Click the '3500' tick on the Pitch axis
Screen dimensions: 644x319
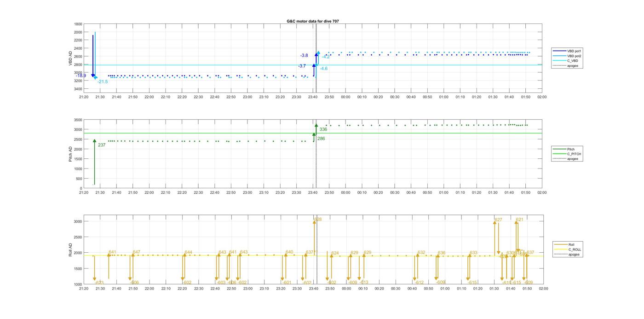[x=78, y=120]
